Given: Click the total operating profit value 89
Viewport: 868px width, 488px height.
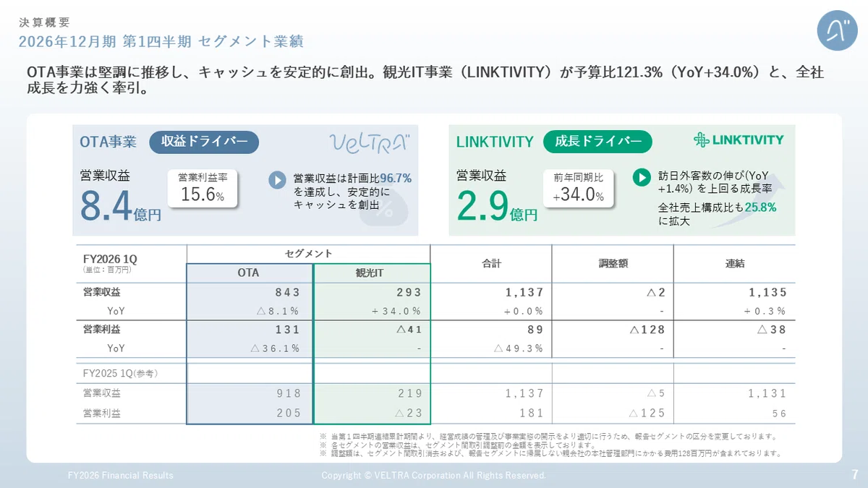Looking at the screenshot, I should point(535,330).
